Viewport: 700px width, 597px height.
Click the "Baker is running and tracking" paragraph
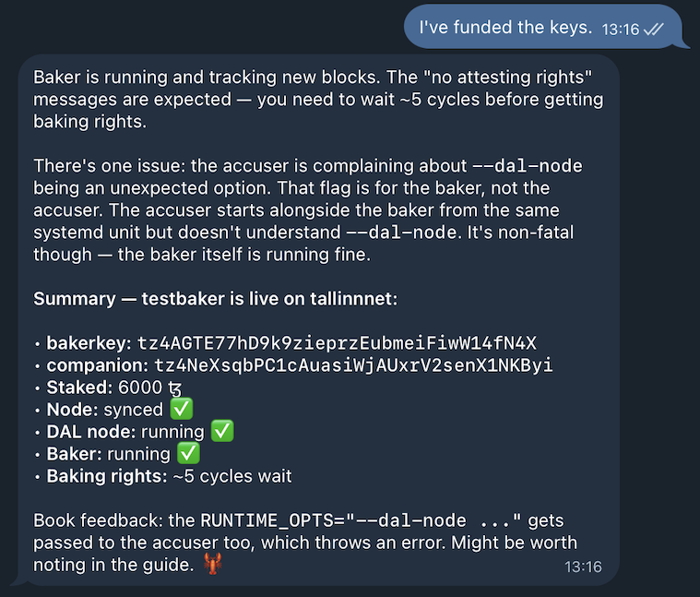pyautogui.click(x=317, y=99)
